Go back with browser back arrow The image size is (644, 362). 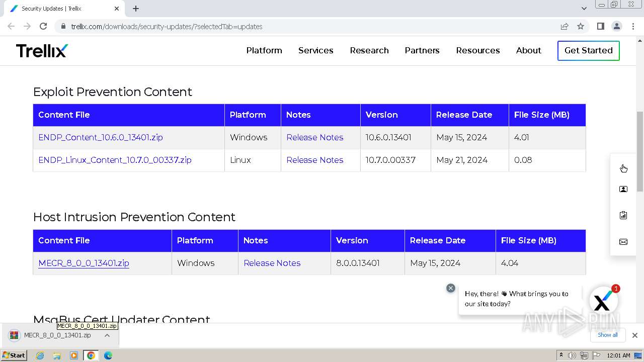pyautogui.click(x=11, y=26)
